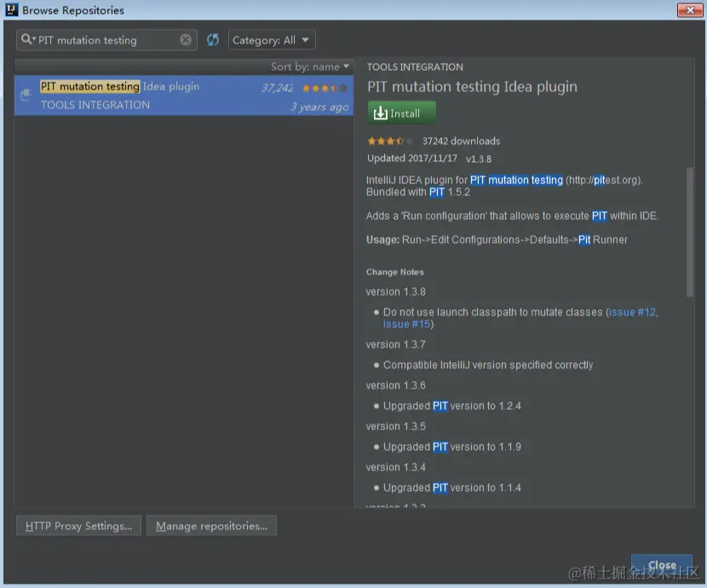Open issue #12 link
This screenshot has height=588, width=707.
pyautogui.click(x=633, y=312)
